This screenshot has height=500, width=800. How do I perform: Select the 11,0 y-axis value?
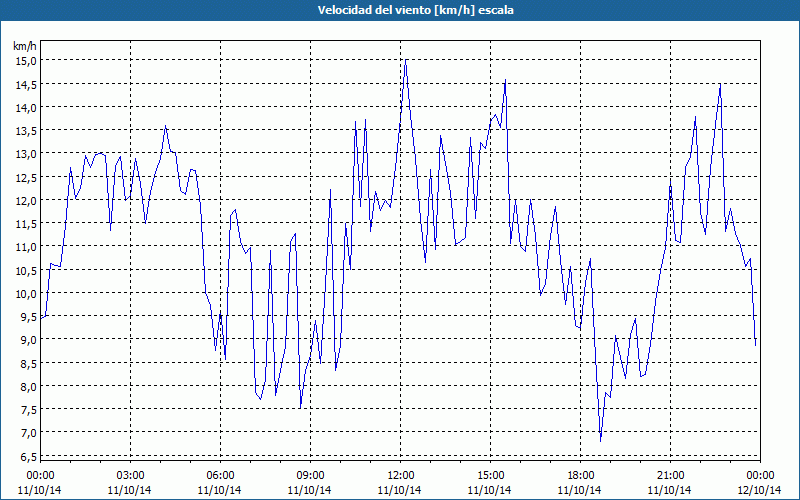[x=26, y=247]
